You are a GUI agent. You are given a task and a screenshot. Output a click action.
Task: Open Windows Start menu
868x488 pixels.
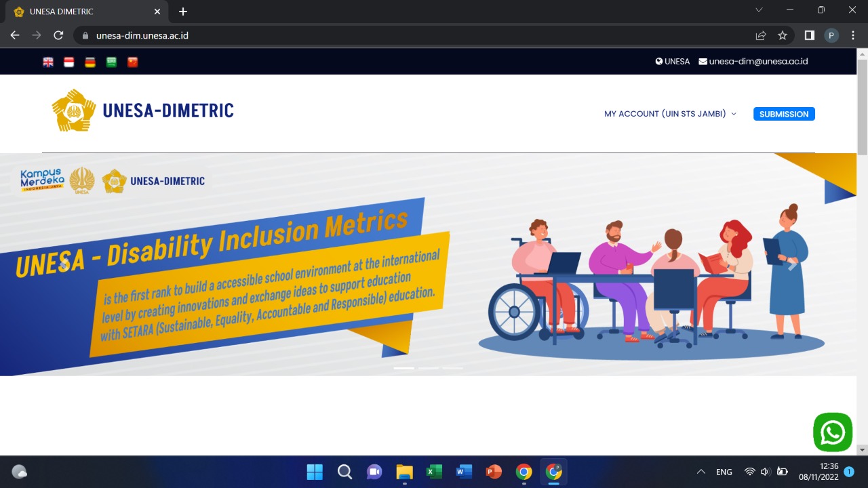tap(315, 472)
